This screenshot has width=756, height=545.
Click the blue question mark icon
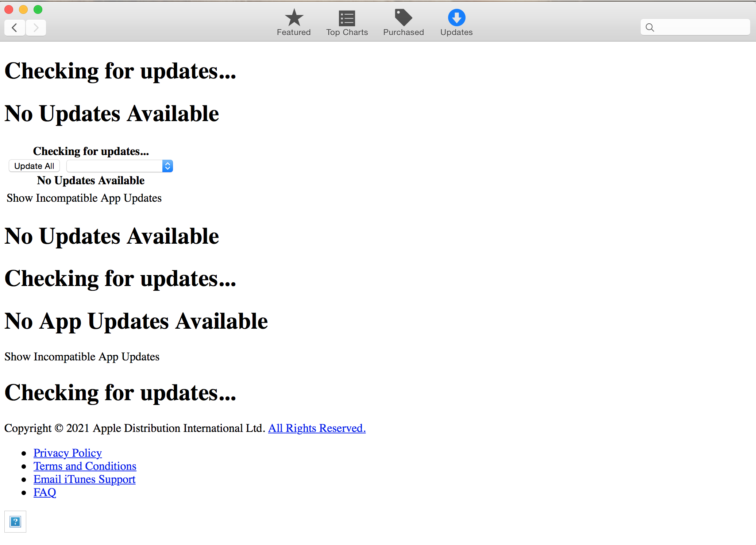coord(15,522)
